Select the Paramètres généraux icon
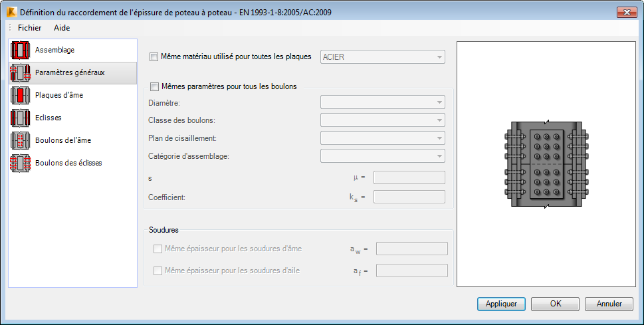Viewport: 644px width, 325px height. click(x=21, y=73)
